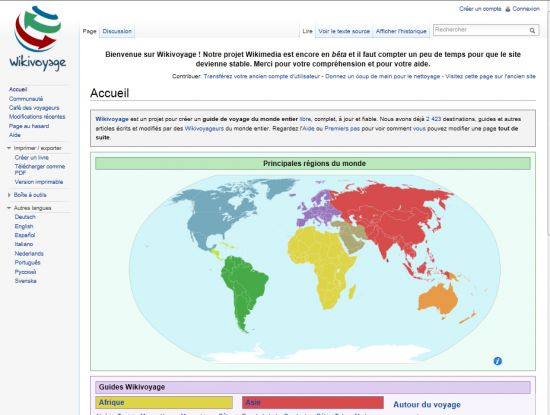Switch to the Português language version
The height and width of the screenshot is (415, 550).
(x=27, y=262)
